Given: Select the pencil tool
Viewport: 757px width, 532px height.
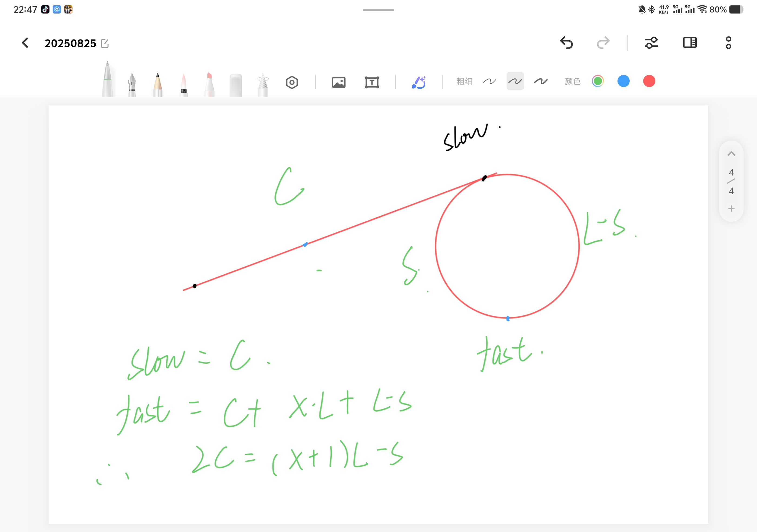Looking at the screenshot, I should pyautogui.click(x=158, y=84).
